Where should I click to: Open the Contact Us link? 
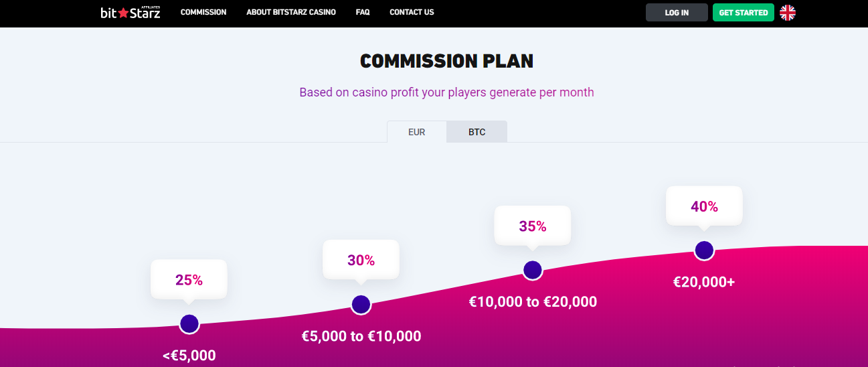pos(412,12)
